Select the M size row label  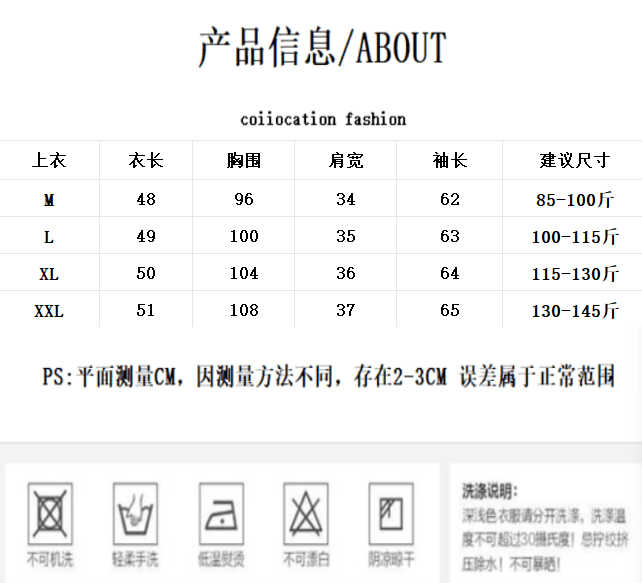(49, 200)
